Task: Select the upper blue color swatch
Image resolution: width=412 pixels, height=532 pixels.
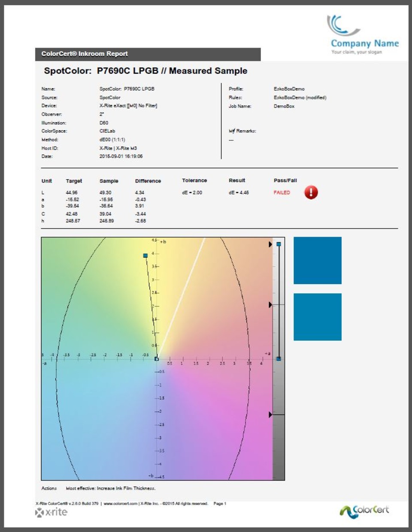Action: pos(318,261)
